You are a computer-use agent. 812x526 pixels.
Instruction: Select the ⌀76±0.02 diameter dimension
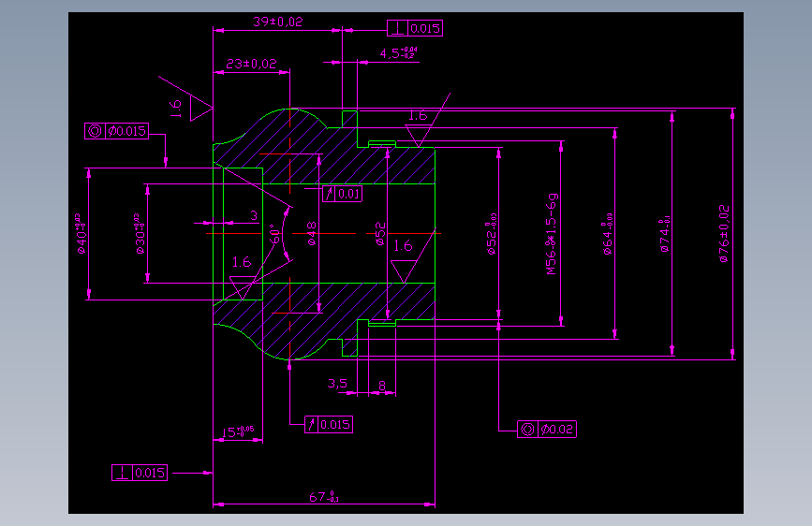point(724,233)
